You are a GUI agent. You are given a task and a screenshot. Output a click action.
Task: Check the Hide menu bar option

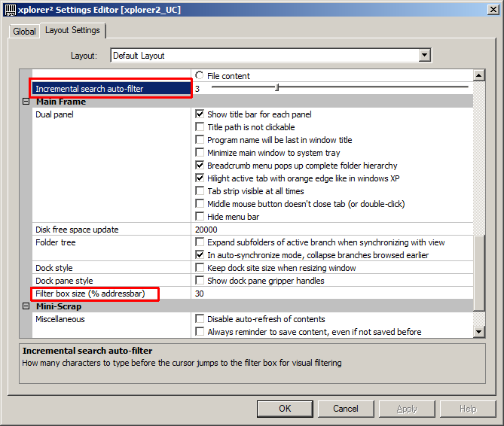[200, 217]
